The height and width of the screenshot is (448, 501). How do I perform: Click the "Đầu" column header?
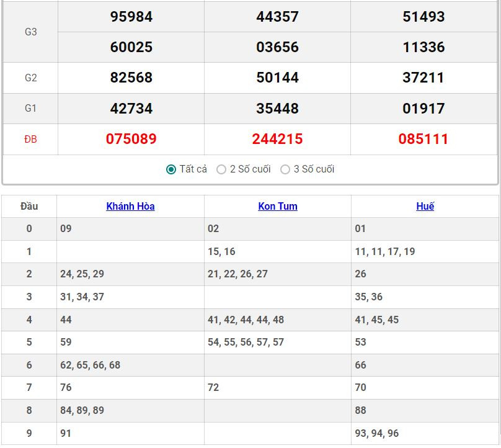point(29,207)
